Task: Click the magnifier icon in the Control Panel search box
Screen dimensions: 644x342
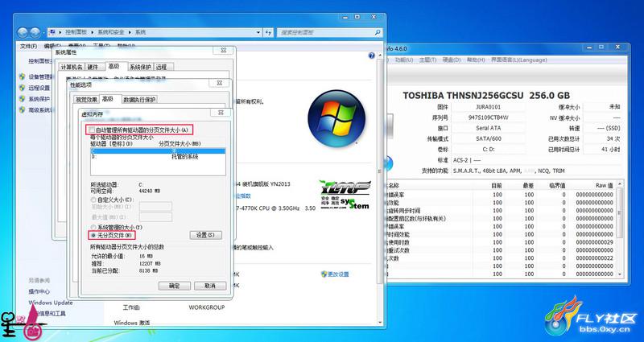Action: (378, 32)
